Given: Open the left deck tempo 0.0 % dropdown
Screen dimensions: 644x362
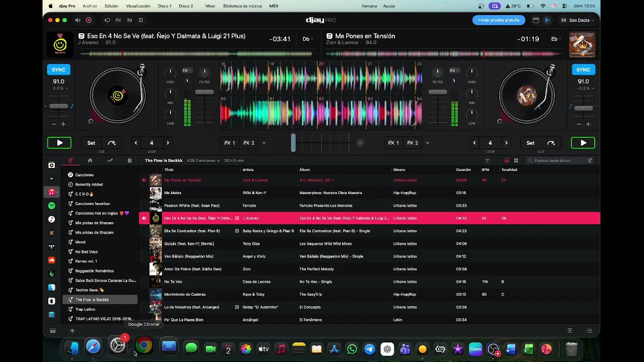Looking at the screenshot, I should [60, 88].
